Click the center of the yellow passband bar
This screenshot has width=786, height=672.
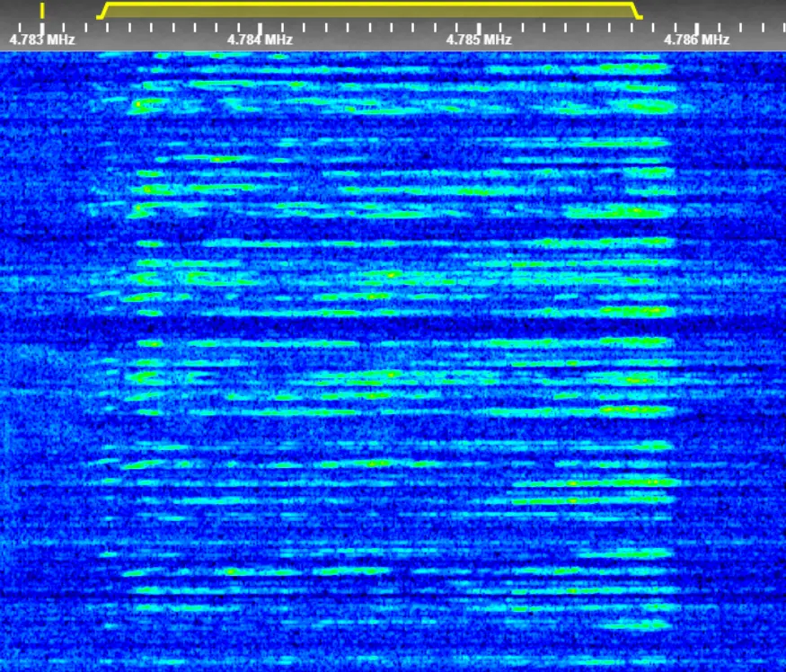pyautogui.click(x=369, y=4)
